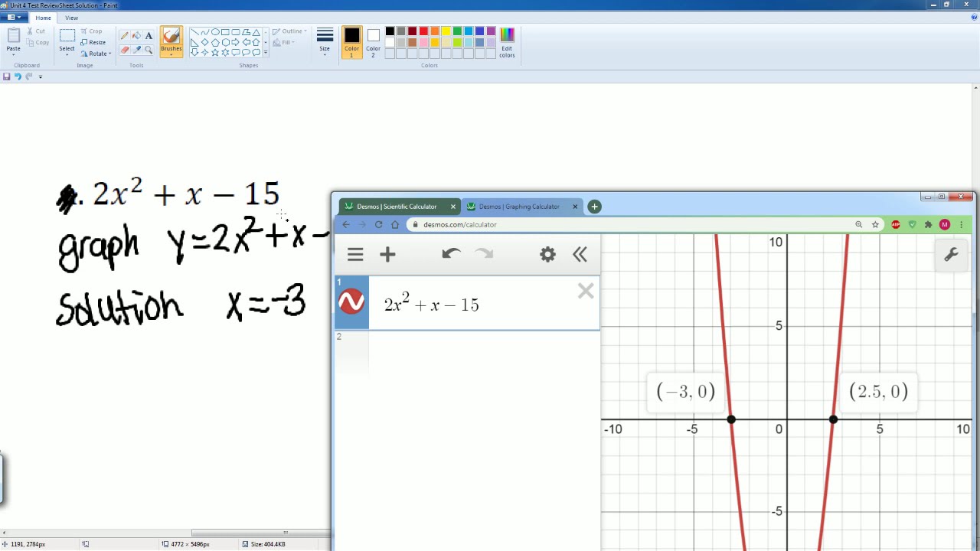Click the Resize button

[x=93, y=42]
